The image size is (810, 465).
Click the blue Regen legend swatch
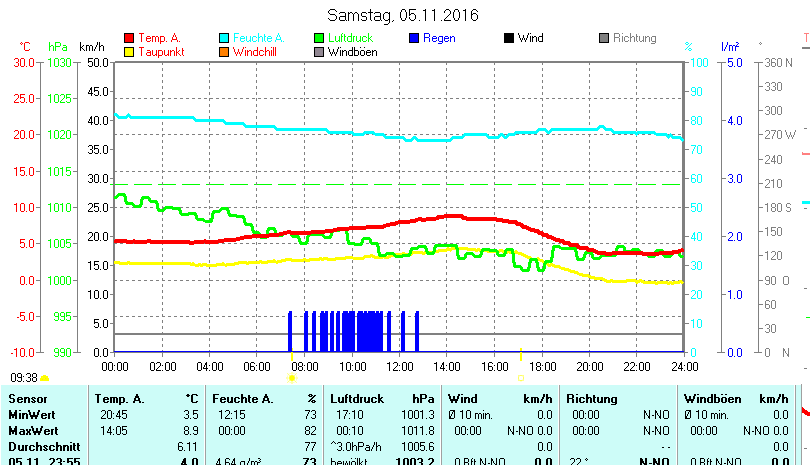(415, 38)
